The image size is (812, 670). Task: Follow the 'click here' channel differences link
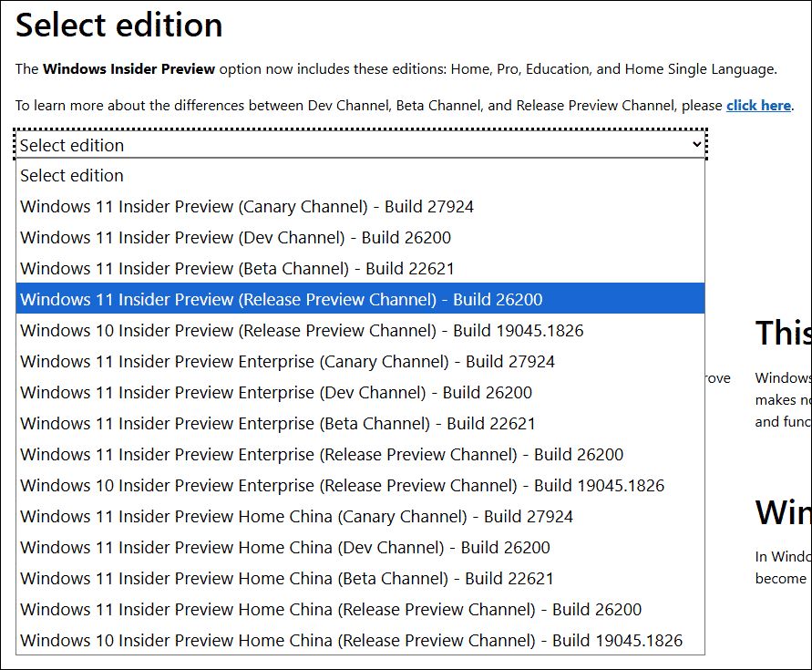758,105
